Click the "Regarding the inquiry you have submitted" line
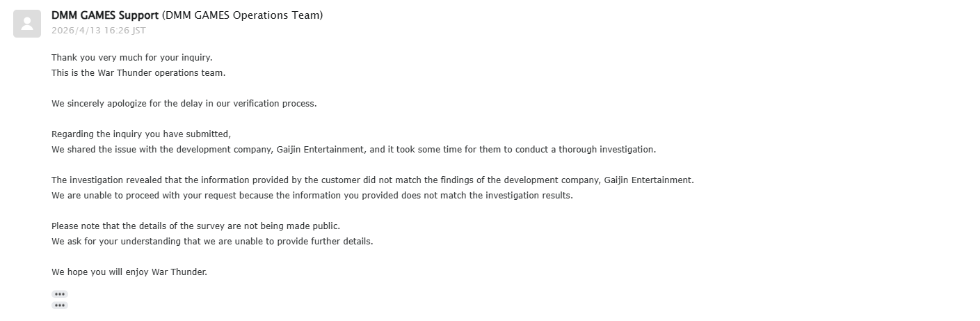Screen dimensions: 980x321 pyautogui.click(x=140, y=134)
